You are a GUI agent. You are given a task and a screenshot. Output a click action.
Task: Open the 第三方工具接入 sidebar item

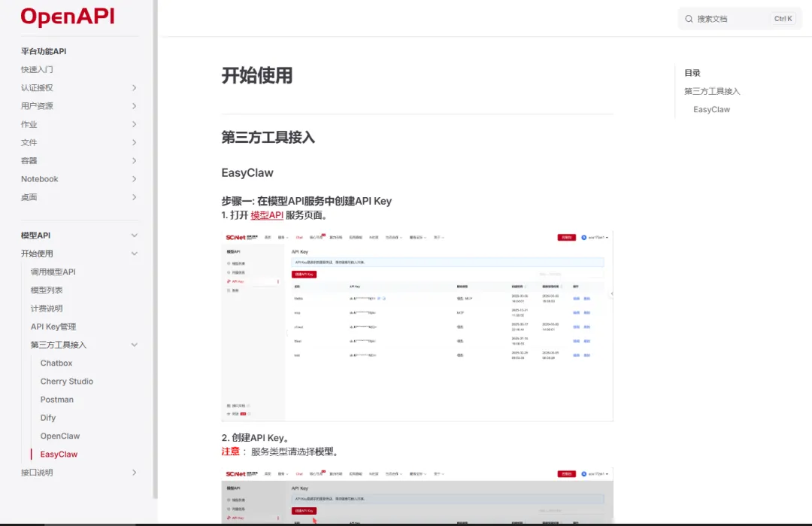(59, 345)
